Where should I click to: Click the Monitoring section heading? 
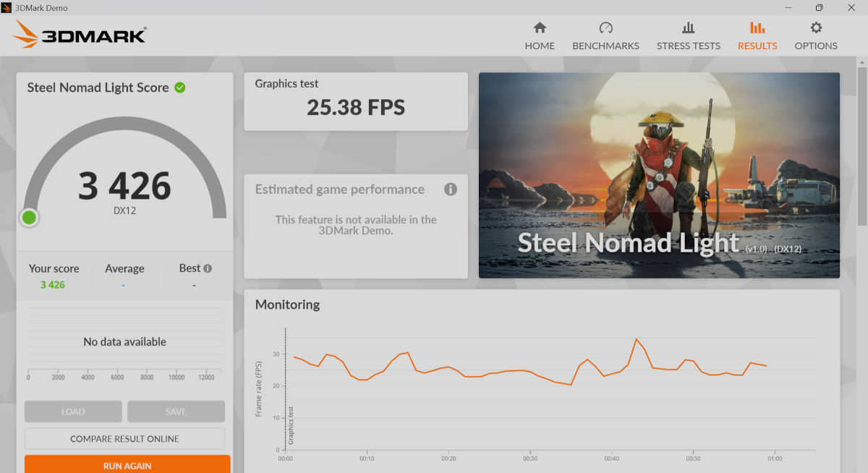point(287,304)
